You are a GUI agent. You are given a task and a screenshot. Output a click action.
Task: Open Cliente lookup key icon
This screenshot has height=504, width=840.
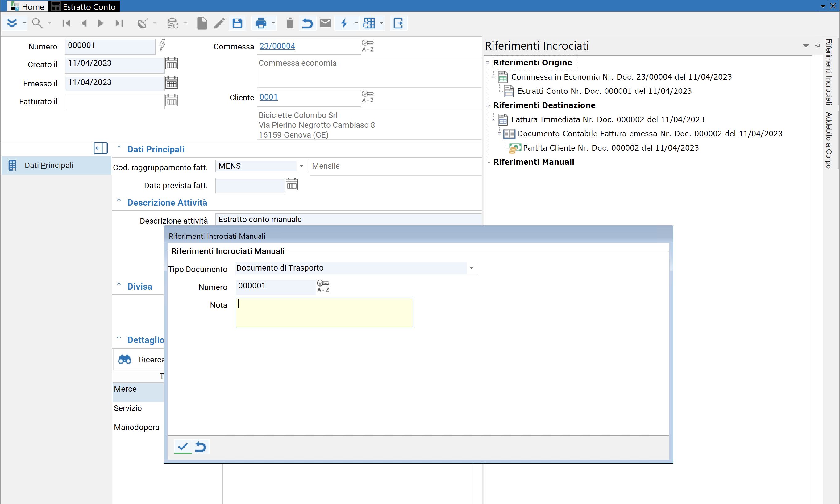click(x=368, y=97)
